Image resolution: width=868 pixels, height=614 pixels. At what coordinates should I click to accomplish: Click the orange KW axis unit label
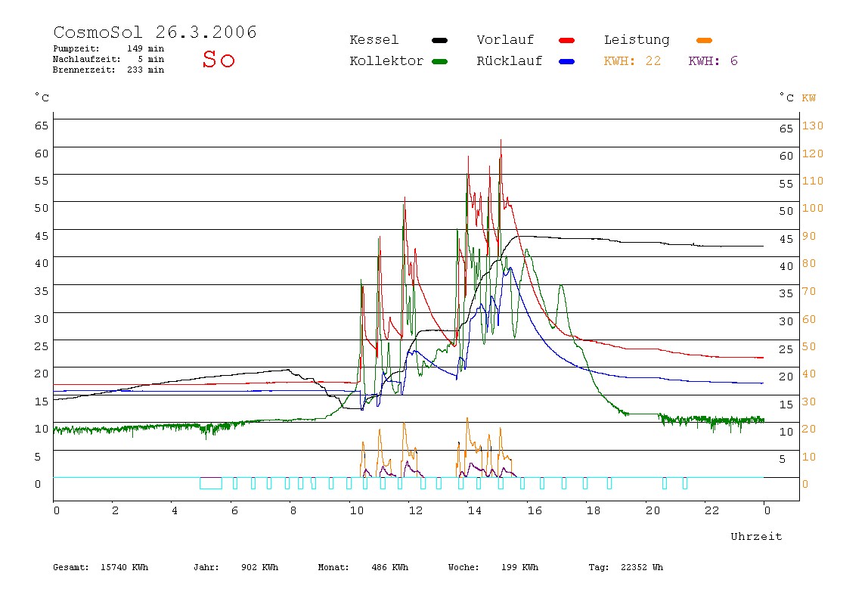tap(809, 98)
